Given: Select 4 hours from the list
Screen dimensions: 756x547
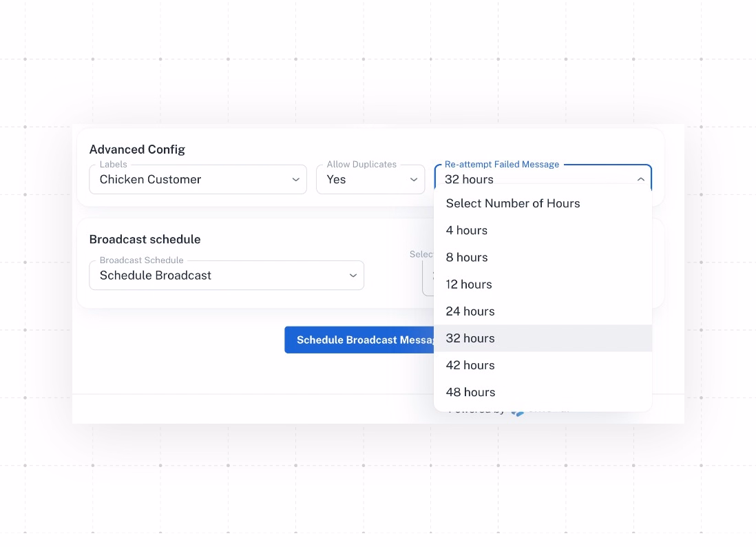Looking at the screenshot, I should coord(543,231).
